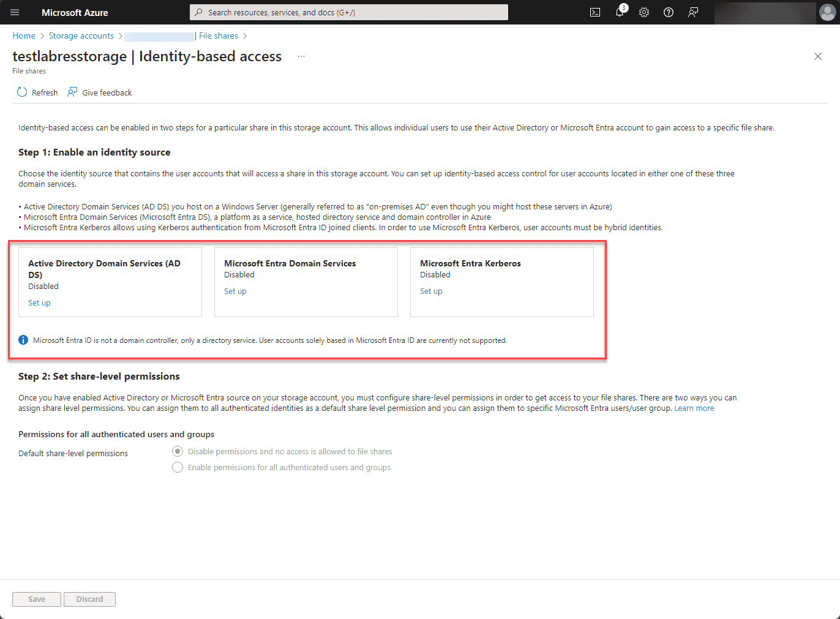Click the Entra ID not a domain controller note
The image size is (840, 619).
tap(270, 340)
